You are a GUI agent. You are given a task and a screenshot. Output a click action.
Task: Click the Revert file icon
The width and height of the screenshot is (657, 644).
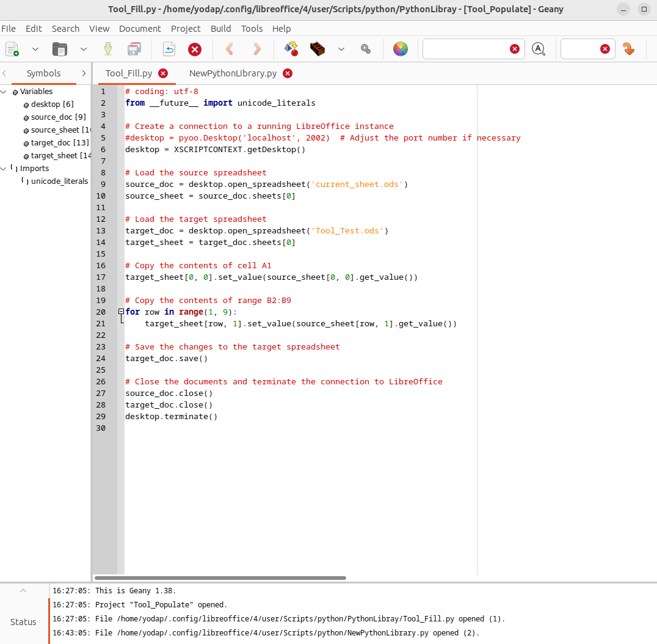169,49
